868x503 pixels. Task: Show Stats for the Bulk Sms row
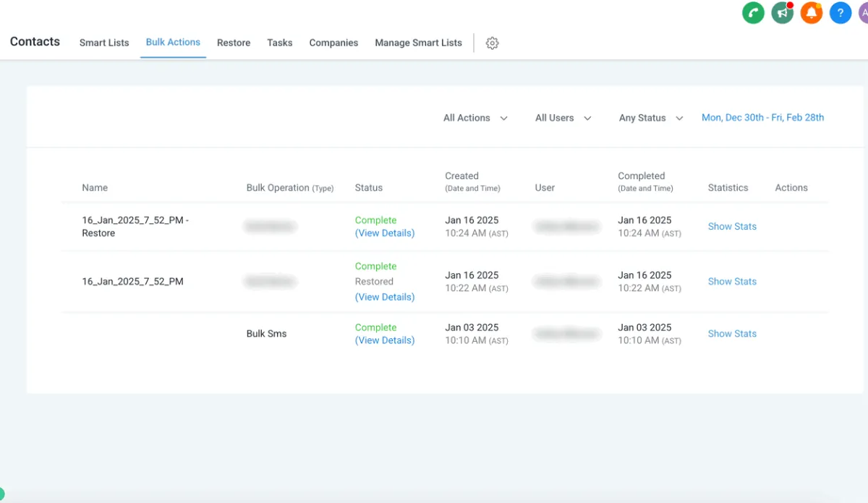(x=732, y=334)
